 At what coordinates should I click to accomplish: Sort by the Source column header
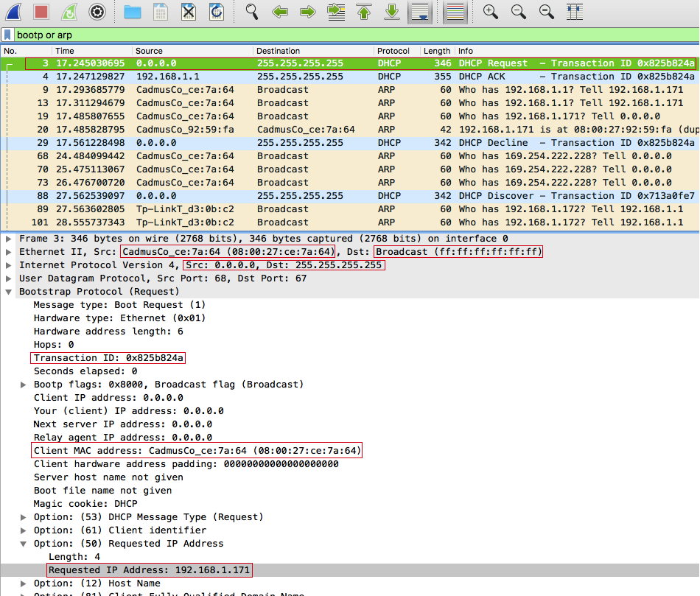(x=192, y=51)
